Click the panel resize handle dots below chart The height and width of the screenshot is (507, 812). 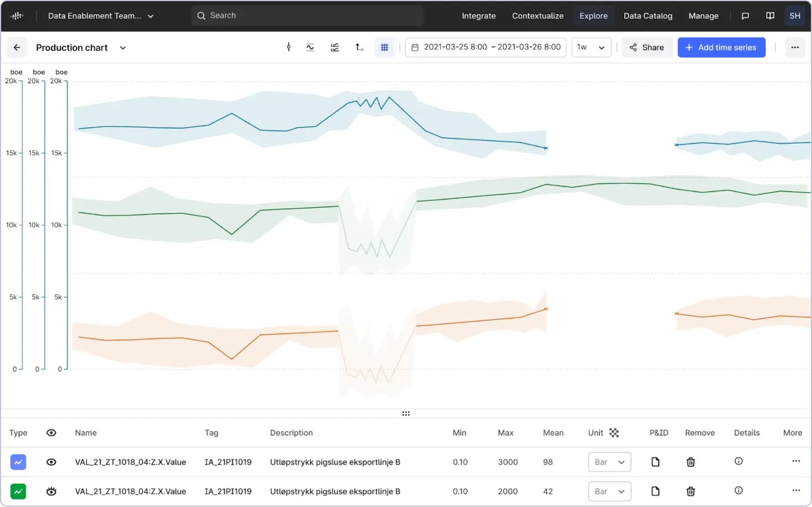pyautogui.click(x=406, y=413)
